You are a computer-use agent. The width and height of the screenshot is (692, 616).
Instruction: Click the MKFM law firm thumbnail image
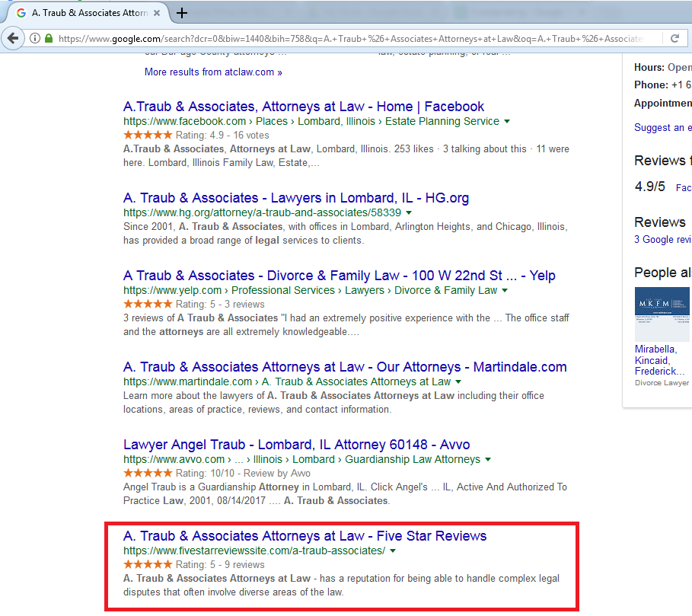pyautogui.click(x=662, y=314)
